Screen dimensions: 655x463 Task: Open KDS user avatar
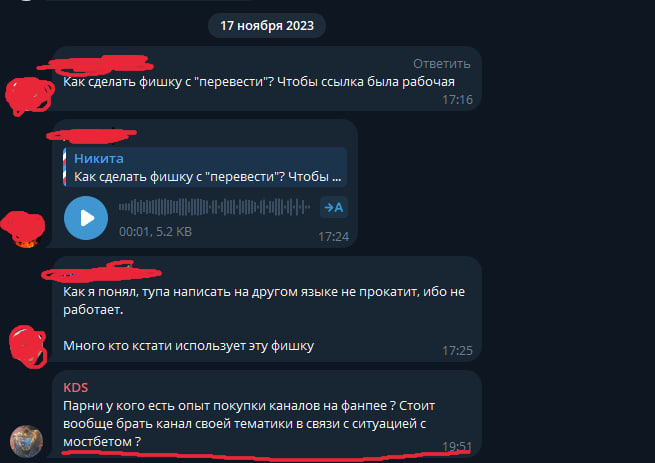click(26, 441)
